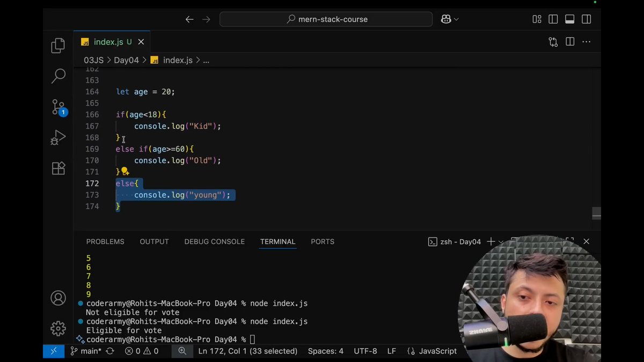Open errors and warnings status item
Screen dimensions: 644x362
(x=142, y=351)
